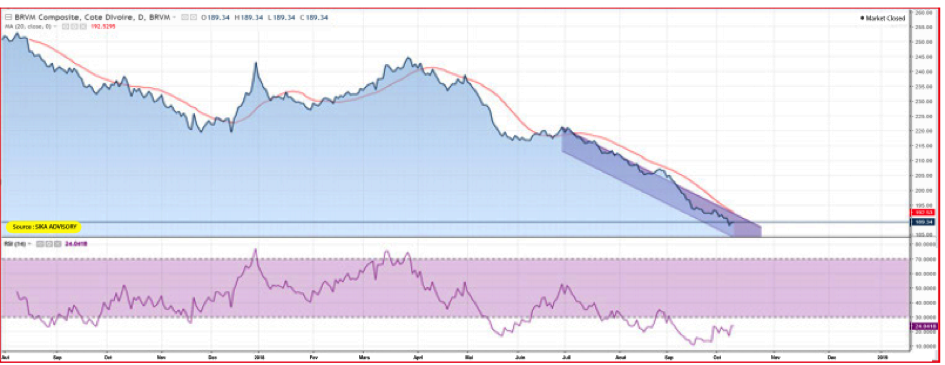Click the yellow Source: SIKA ADVISORY label
This screenshot has height=365, width=945.
click(x=45, y=227)
